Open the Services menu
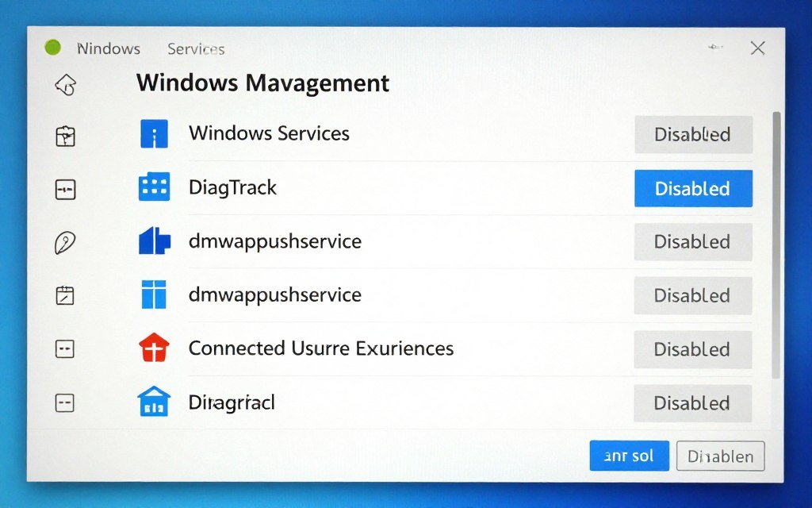 [195, 48]
